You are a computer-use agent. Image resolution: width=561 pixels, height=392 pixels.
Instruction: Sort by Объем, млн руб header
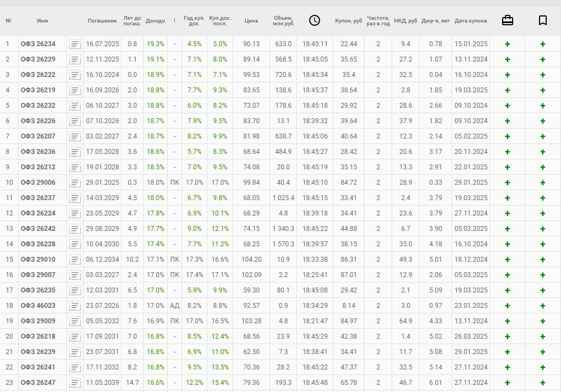pos(283,21)
